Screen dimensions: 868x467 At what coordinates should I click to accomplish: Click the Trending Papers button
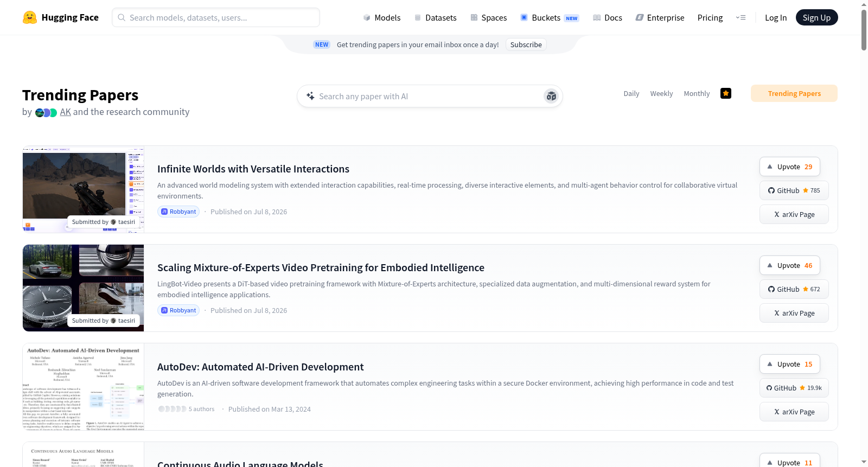[794, 93]
